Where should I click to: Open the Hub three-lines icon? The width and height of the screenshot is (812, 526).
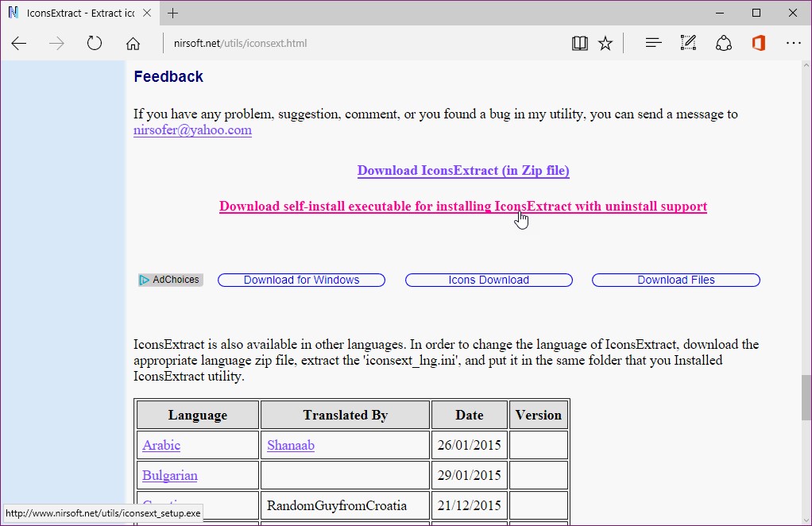click(653, 44)
